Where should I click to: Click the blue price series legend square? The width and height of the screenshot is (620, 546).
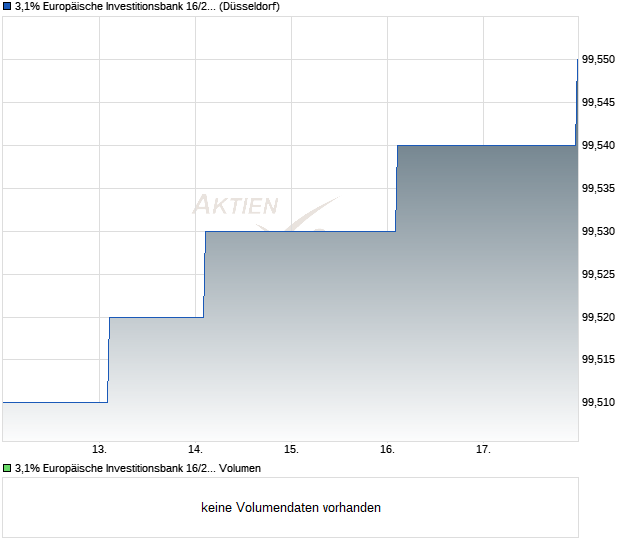coord(7,7)
